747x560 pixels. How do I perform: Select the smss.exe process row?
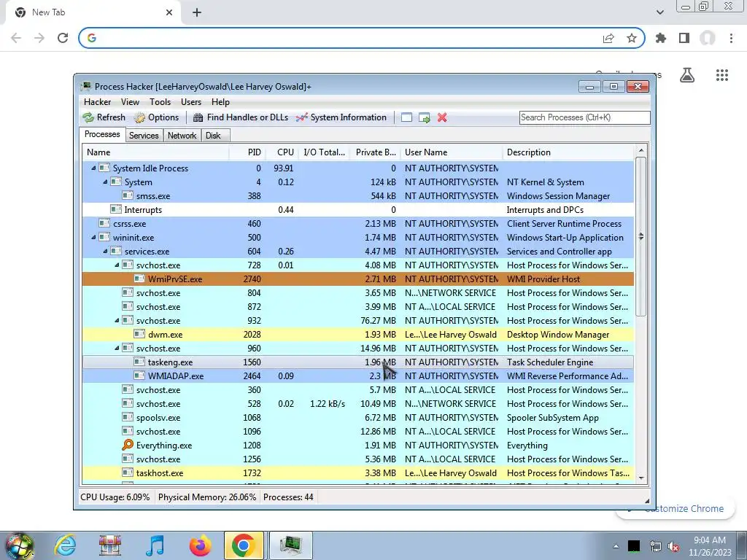(358, 195)
